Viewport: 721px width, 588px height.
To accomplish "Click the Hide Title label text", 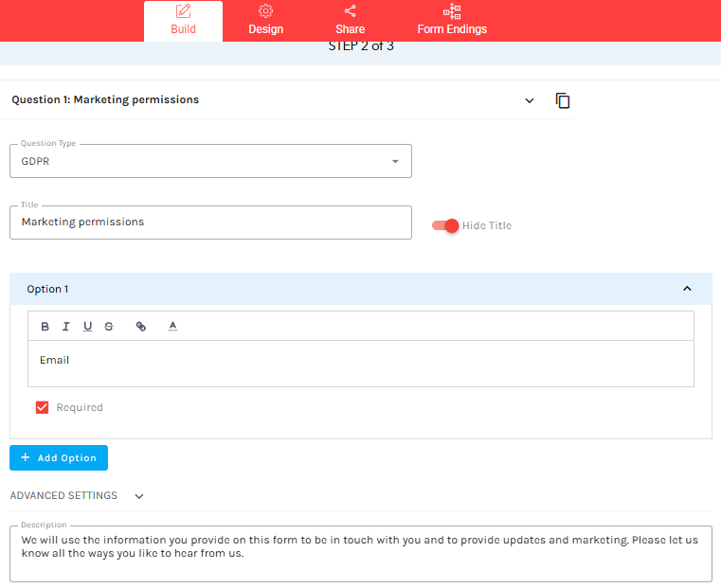I will [x=487, y=225].
